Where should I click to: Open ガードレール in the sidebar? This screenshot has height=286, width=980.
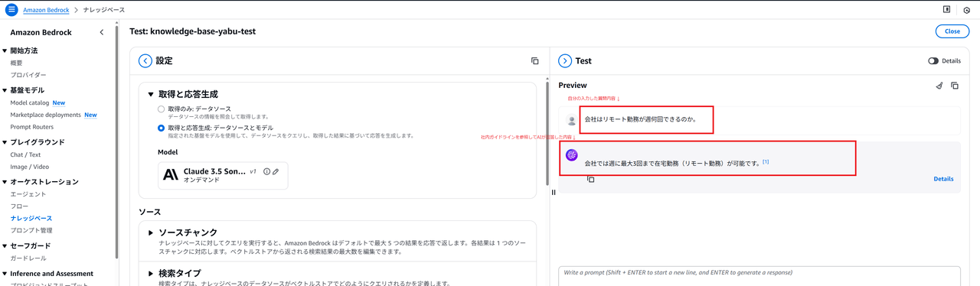pos(28,258)
